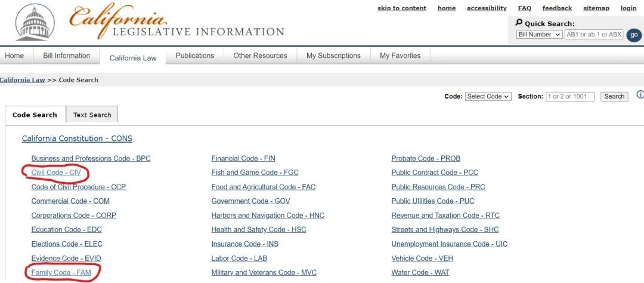Click the California capitol dome logo
This screenshot has width=644, height=283.
click(35, 23)
